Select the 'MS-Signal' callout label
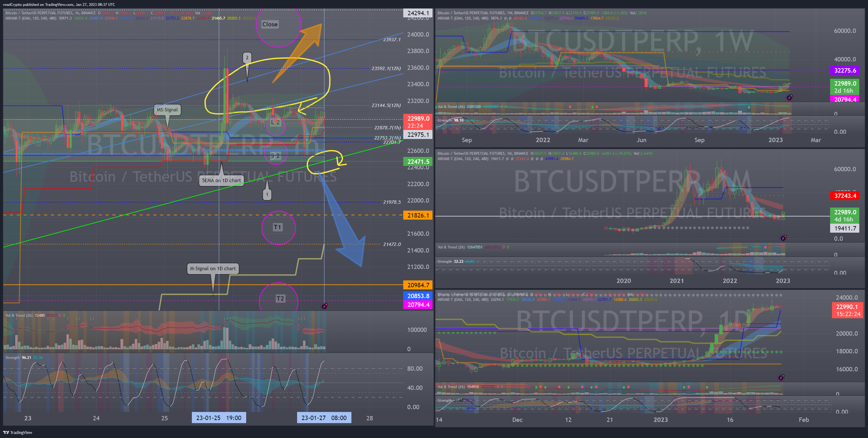Screen dimensions: 868x438 coord(167,110)
